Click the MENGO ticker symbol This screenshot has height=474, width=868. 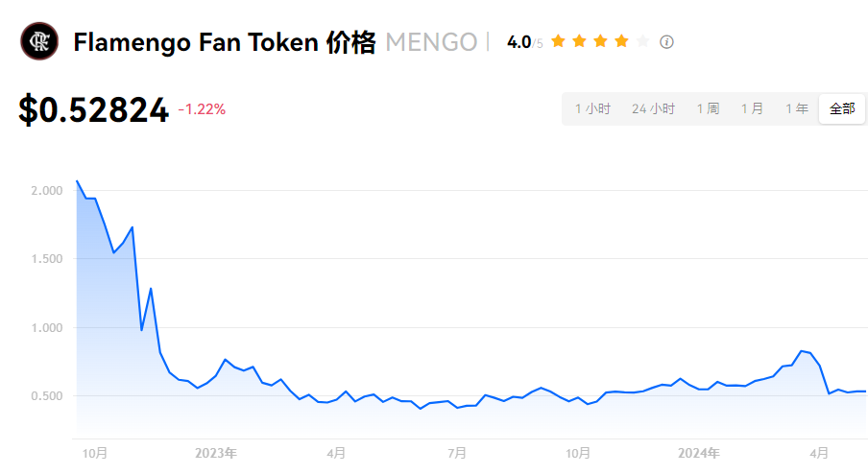coord(431,42)
